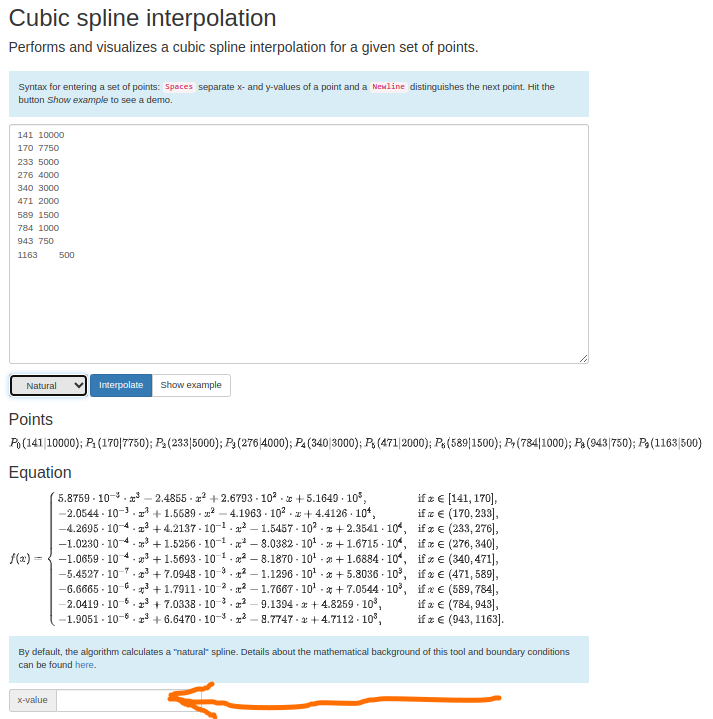
Task: Place cursor on the "141 10000" line
Action: pos(41,135)
